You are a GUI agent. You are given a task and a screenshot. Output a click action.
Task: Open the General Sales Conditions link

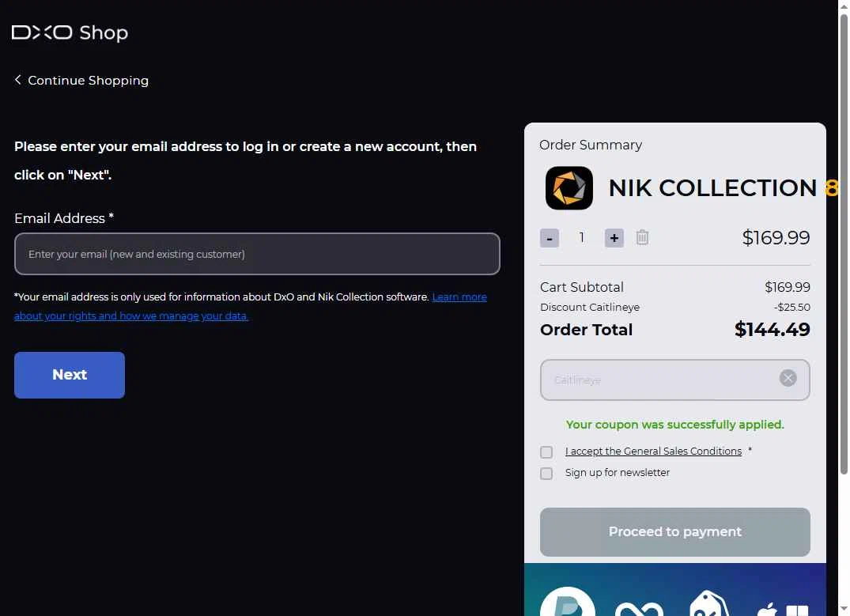653,452
